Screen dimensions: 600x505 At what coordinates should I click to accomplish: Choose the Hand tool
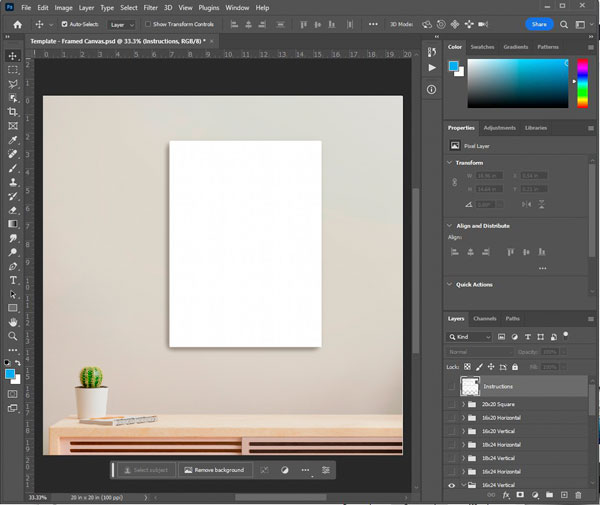[13, 323]
